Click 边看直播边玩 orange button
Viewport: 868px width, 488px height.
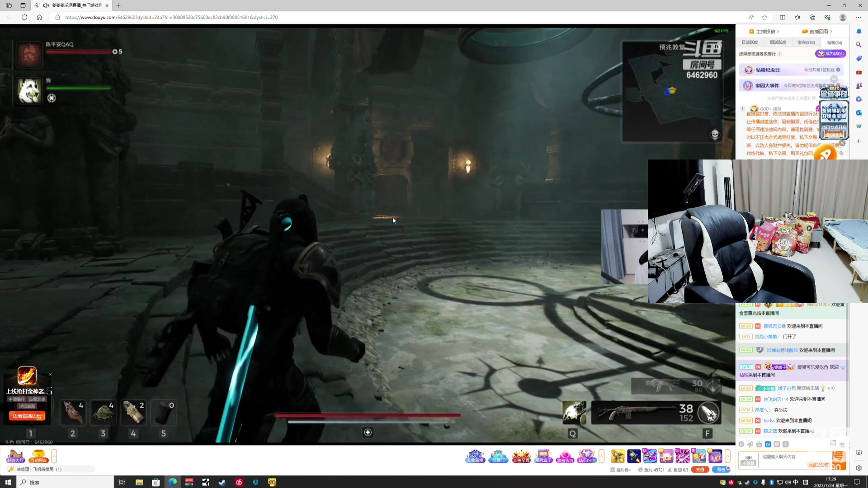click(27, 416)
